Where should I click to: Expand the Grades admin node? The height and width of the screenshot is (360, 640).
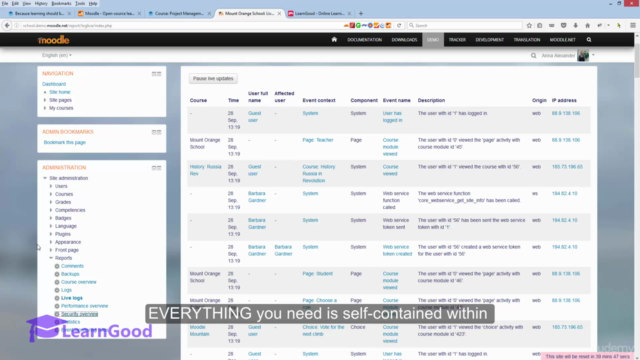click(51, 202)
